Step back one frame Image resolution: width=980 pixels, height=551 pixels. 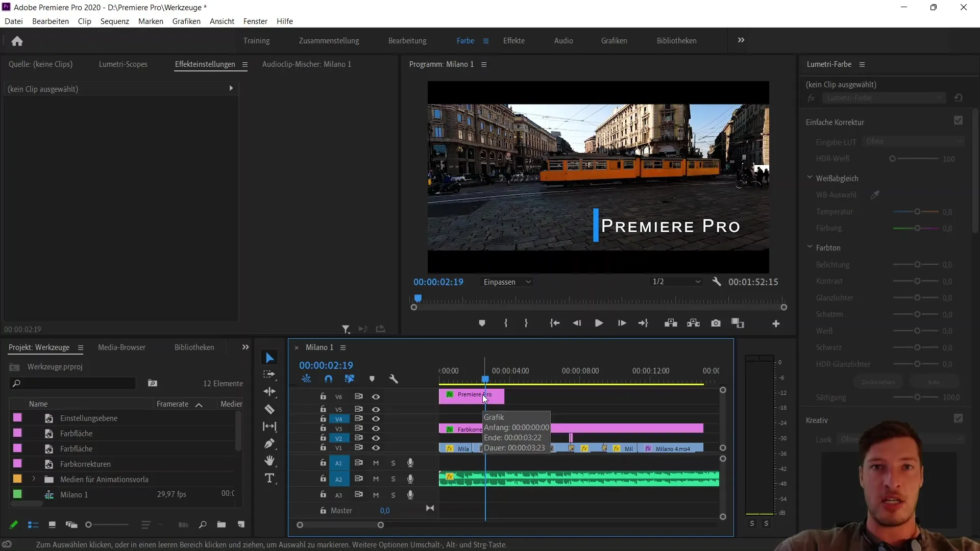click(577, 323)
